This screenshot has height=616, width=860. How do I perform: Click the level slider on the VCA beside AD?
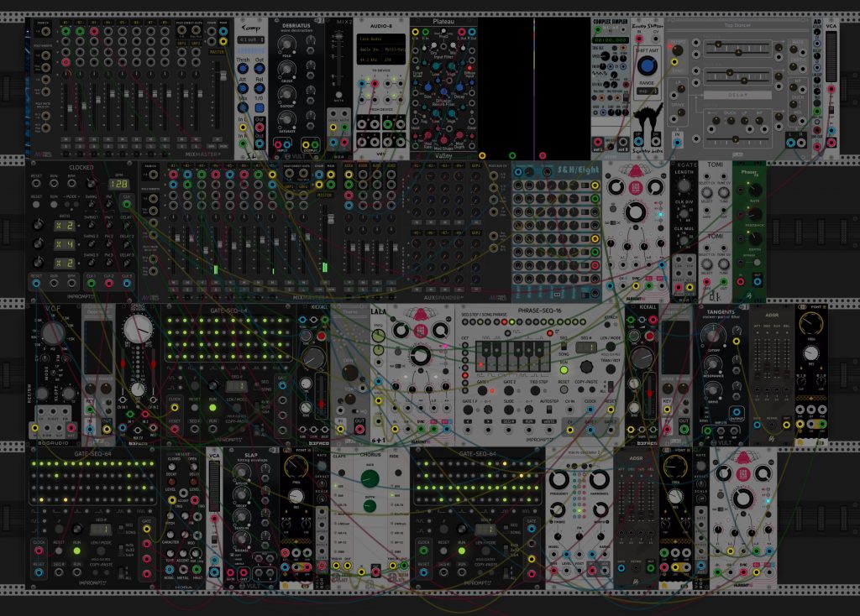click(831, 56)
